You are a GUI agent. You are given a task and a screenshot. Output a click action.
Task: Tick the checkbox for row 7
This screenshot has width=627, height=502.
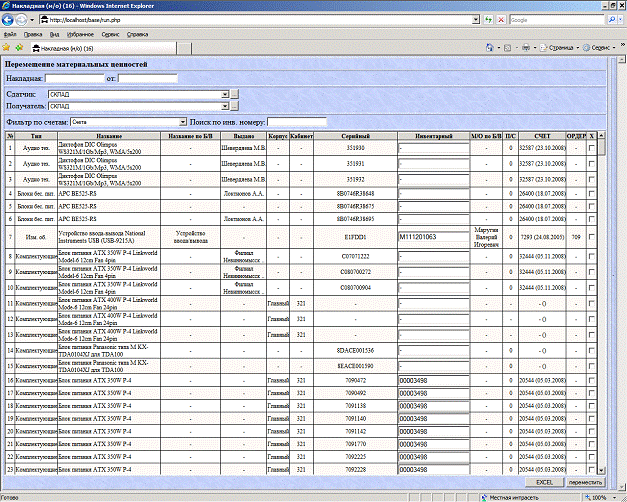click(x=592, y=238)
